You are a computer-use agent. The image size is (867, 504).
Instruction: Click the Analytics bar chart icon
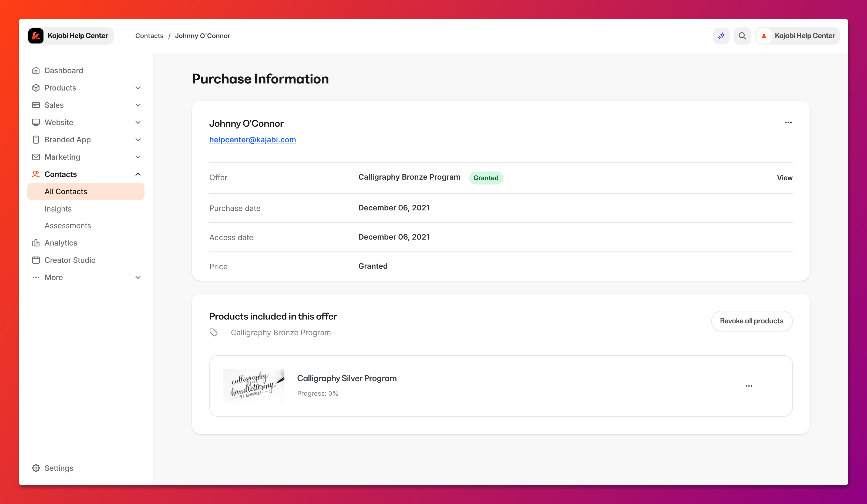36,243
